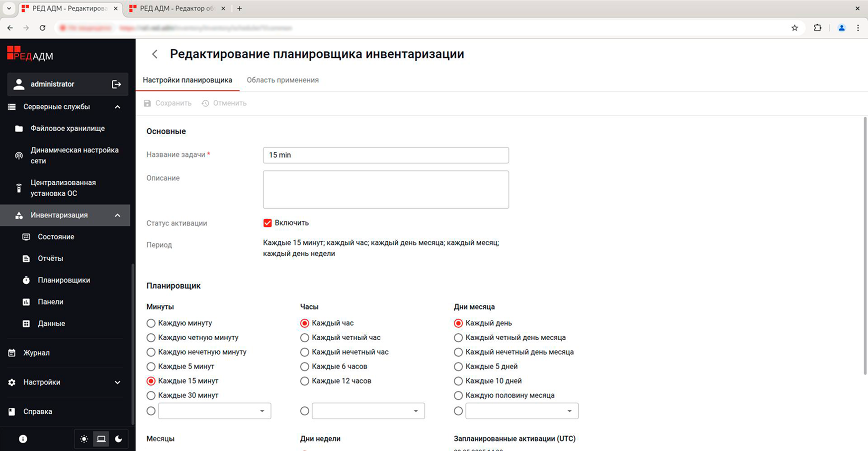Click the logout icon next to administrator
The image size is (868, 451).
point(116,84)
